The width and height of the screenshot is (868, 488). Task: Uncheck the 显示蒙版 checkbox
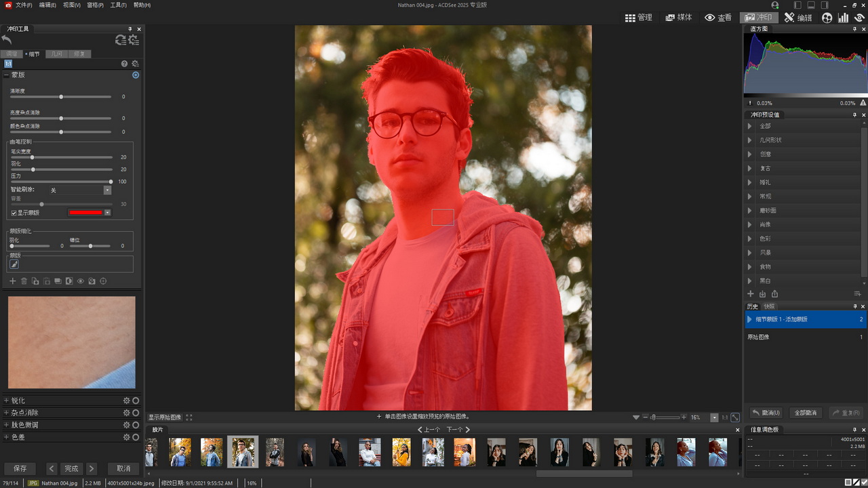[14, 213]
